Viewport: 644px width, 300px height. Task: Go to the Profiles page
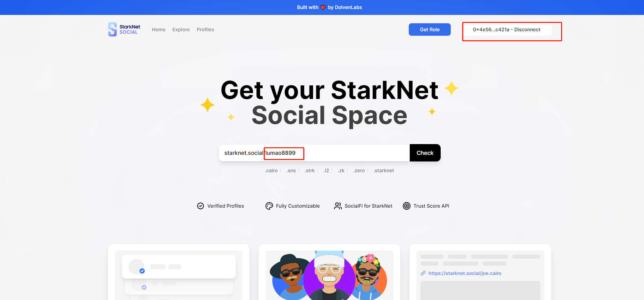pos(205,30)
